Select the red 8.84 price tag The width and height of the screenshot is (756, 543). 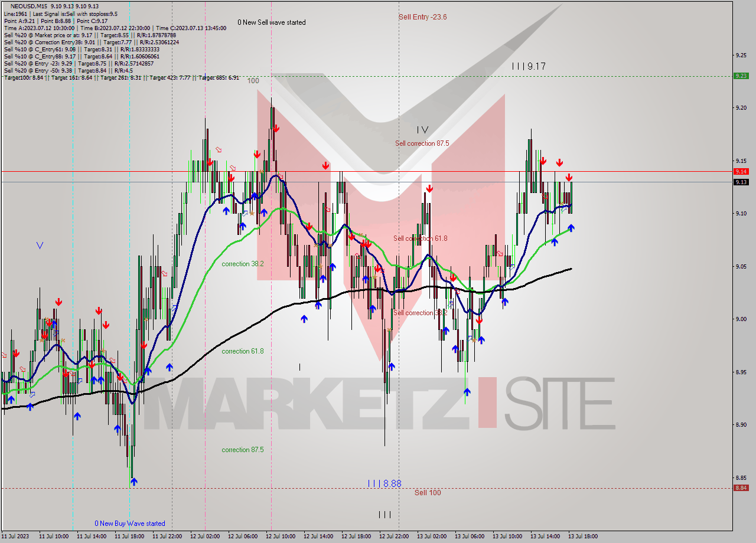pyautogui.click(x=741, y=488)
